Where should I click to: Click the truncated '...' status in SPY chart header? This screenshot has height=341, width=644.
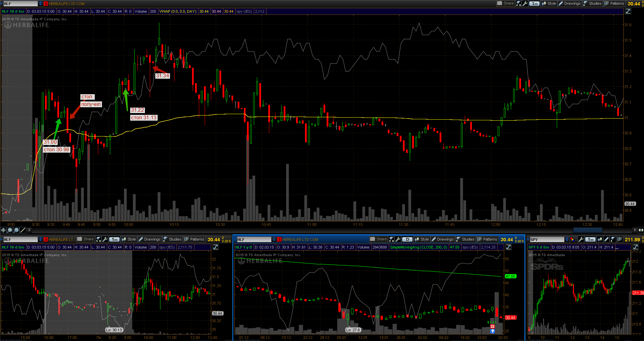617,247
